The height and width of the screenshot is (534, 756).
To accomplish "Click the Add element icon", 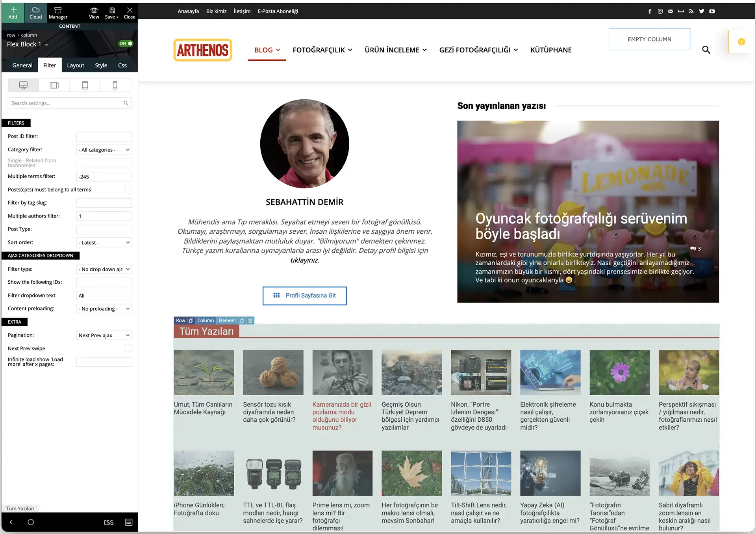I will [13, 12].
